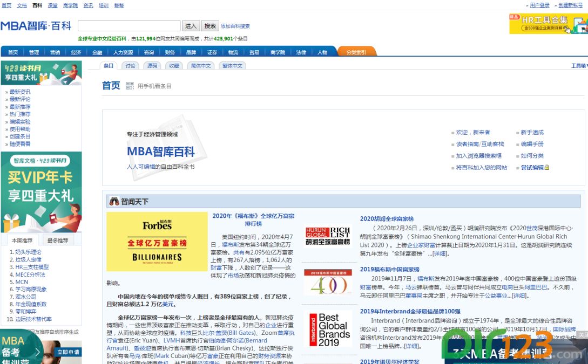Open 奶头乐理论 in the recommended list

[x=28, y=252]
